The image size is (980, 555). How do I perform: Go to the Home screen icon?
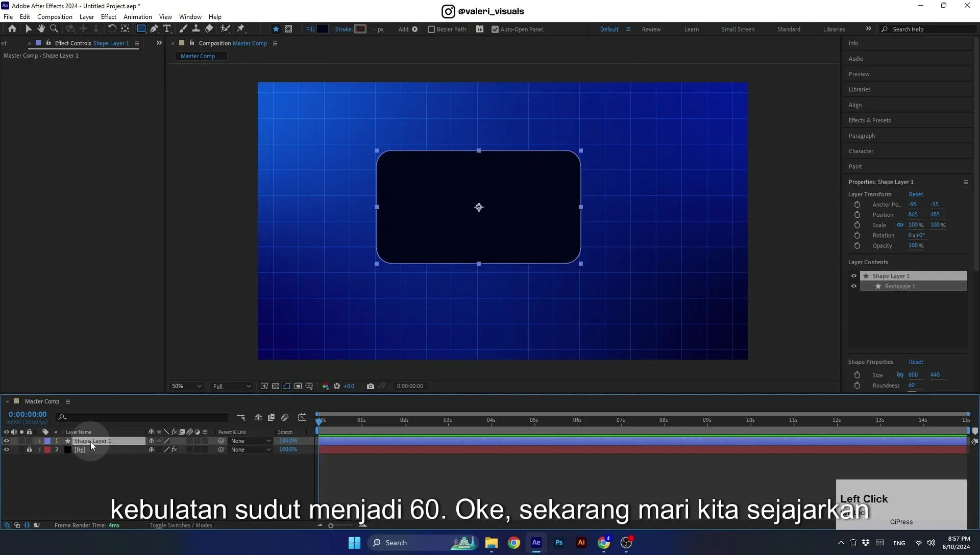tap(12, 29)
